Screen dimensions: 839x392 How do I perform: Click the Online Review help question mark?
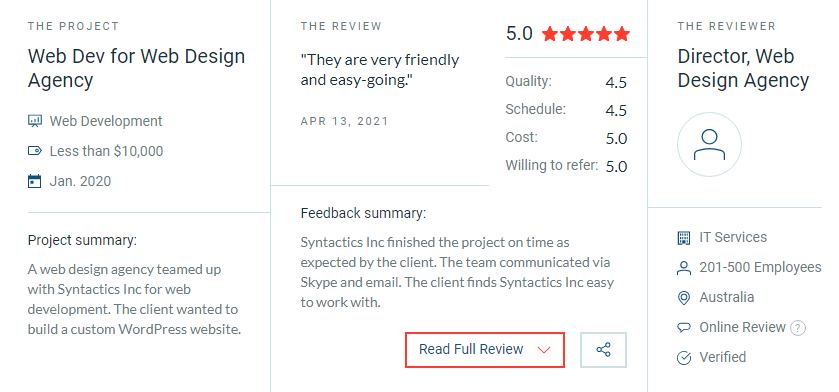pyautogui.click(x=798, y=327)
